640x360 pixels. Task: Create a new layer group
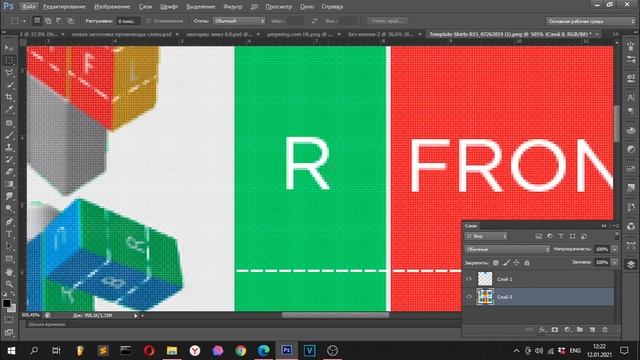(x=580, y=330)
